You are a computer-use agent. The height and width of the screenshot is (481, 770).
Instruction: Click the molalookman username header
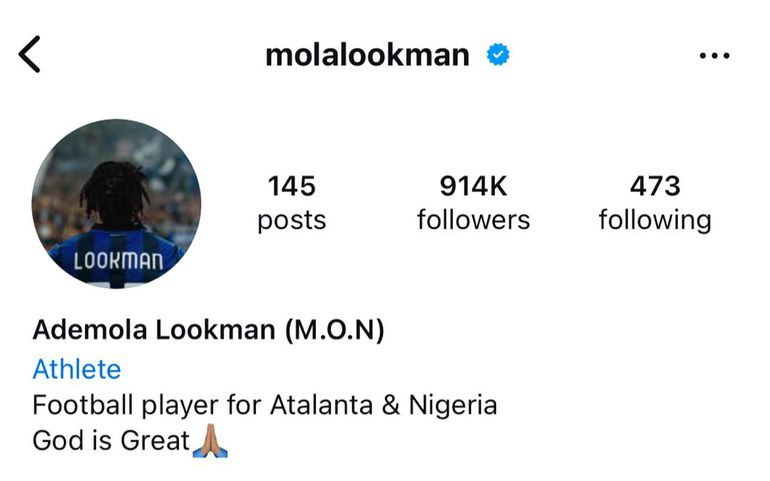(x=367, y=55)
